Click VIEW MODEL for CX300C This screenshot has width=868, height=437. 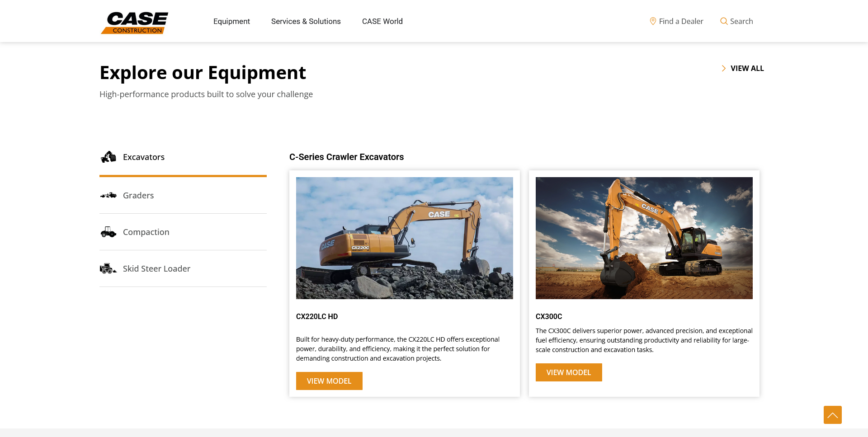(x=568, y=372)
